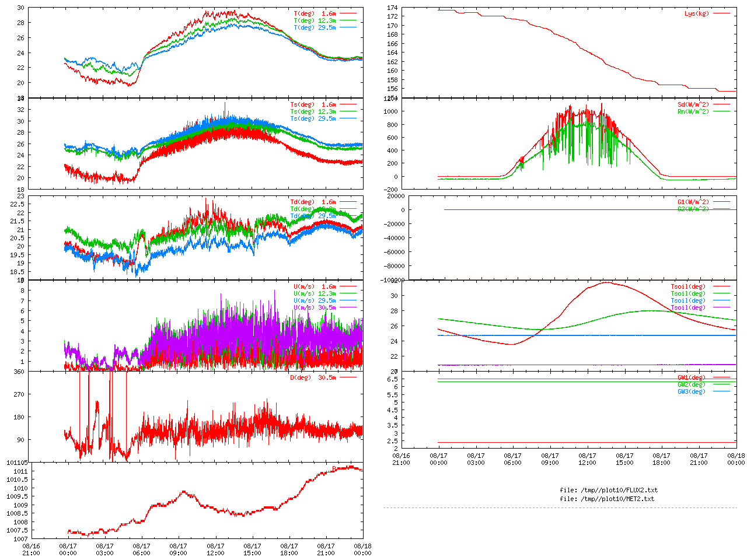This screenshot has height=560, width=747.
Task: Click the Sd(W/m^2) legend label
Action: pyautogui.click(x=693, y=104)
